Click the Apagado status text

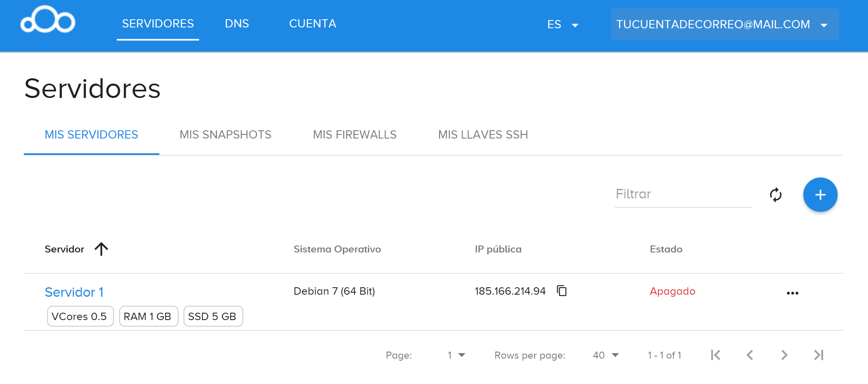pyautogui.click(x=673, y=291)
